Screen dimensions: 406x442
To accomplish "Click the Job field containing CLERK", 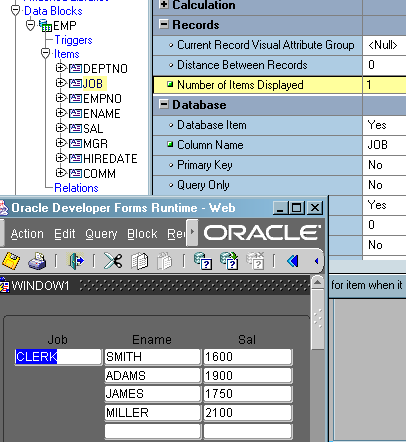I will (x=58, y=357).
